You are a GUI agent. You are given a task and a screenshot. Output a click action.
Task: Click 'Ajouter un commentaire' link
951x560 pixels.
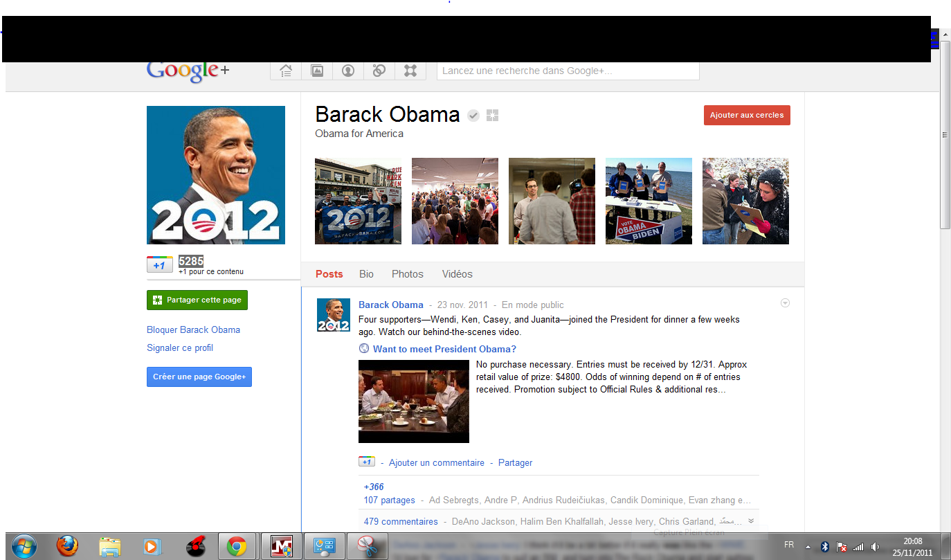coord(437,462)
